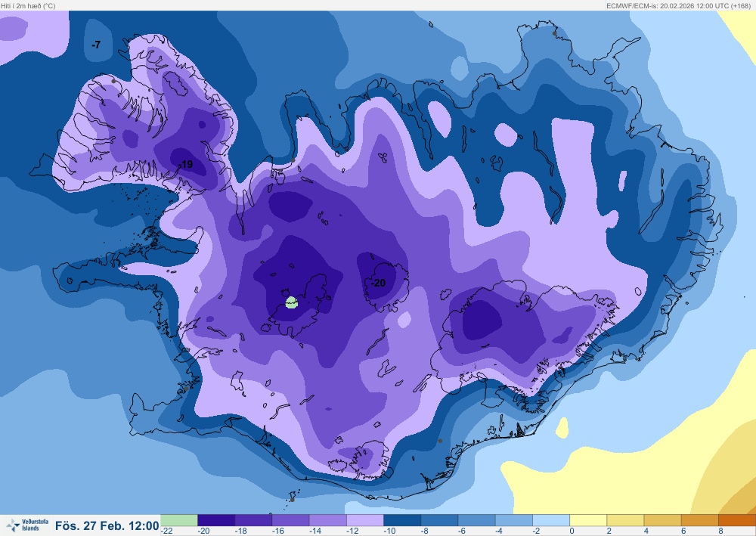Click the legend swatch between -4 and -2
The width and height of the screenshot is (756, 536).
(514, 520)
